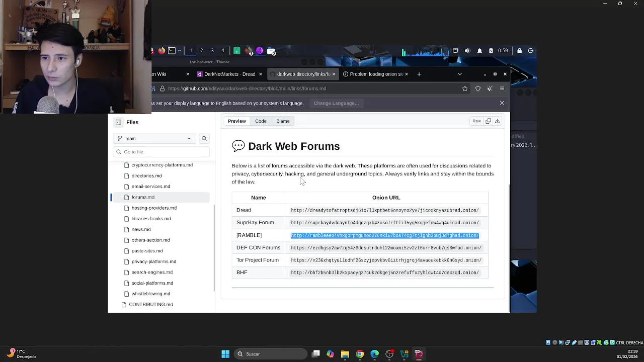Viewport: 644px width, 362px height.
Task: Switch to the Blame view tab
Action: coord(283,121)
